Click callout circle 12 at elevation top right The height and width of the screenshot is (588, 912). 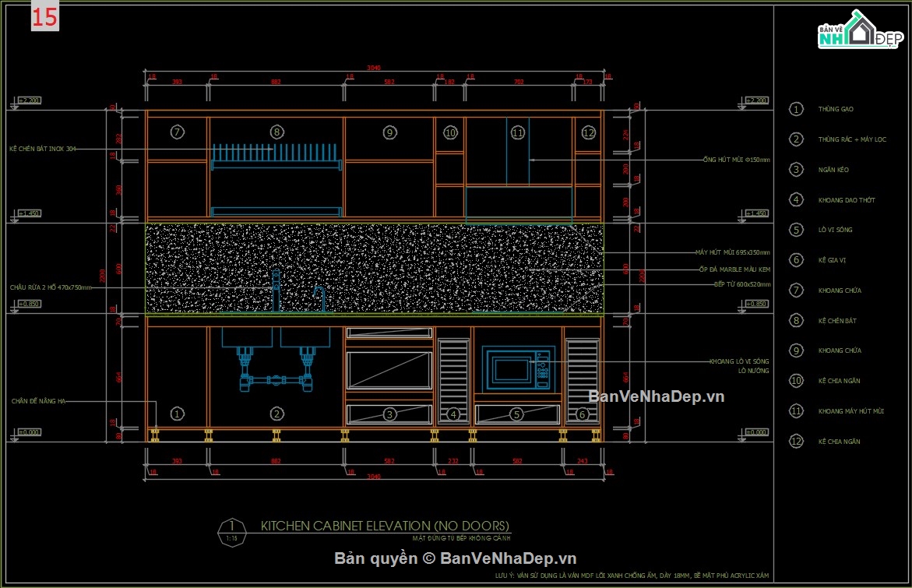(589, 132)
